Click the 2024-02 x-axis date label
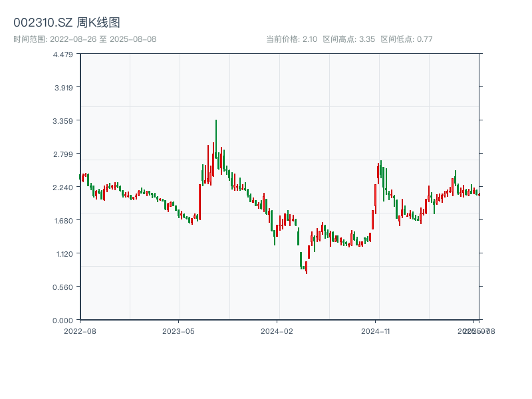This screenshot has height=399, width=532. (277, 331)
